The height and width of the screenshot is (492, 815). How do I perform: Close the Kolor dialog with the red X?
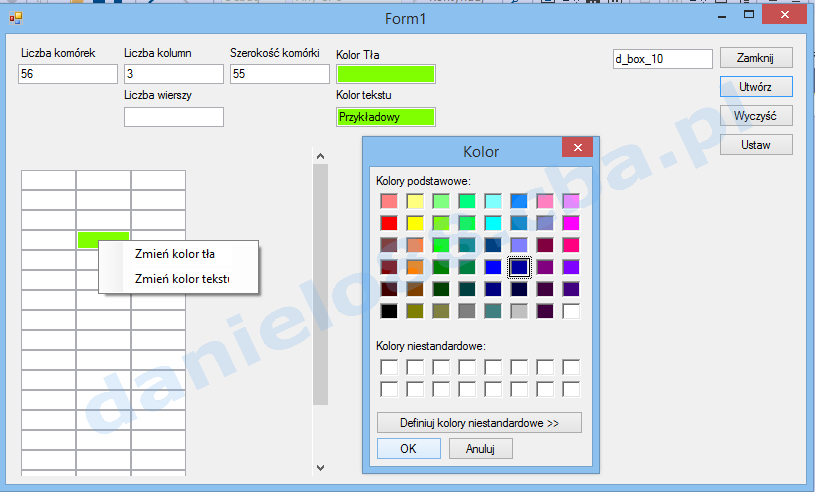coord(577,148)
